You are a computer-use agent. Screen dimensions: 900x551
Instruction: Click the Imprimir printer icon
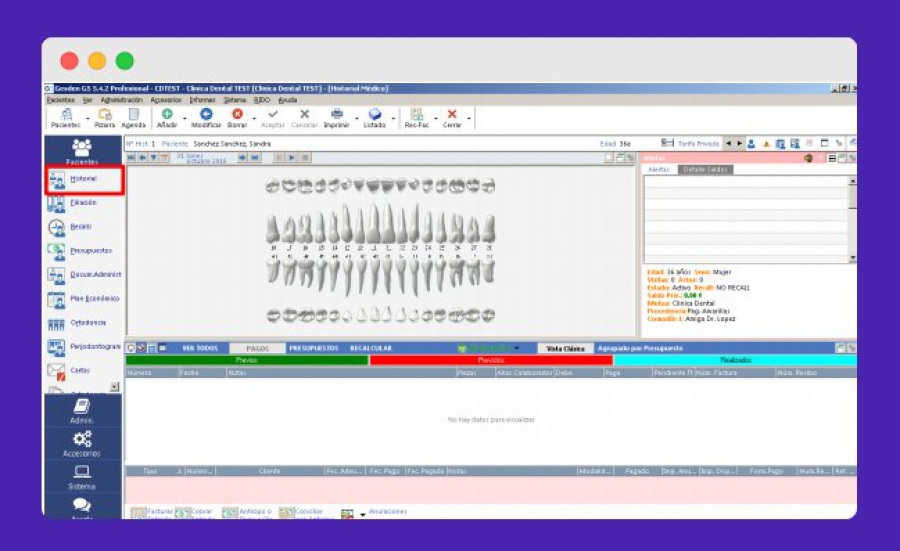337,114
